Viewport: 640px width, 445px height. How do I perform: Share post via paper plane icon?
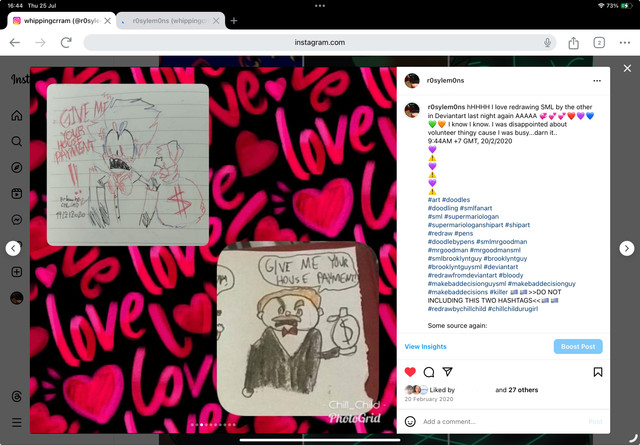coord(448,372)
